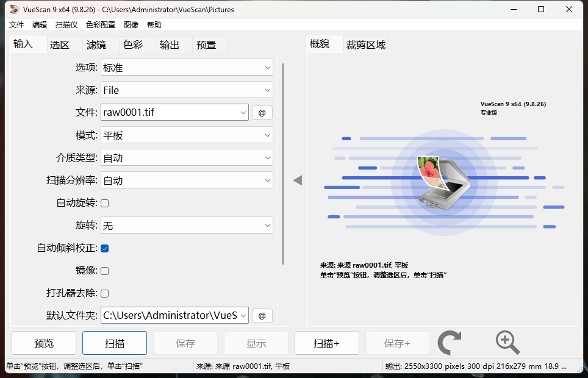Click the rotate clockwise arrow icon

(x=450, y=343)
